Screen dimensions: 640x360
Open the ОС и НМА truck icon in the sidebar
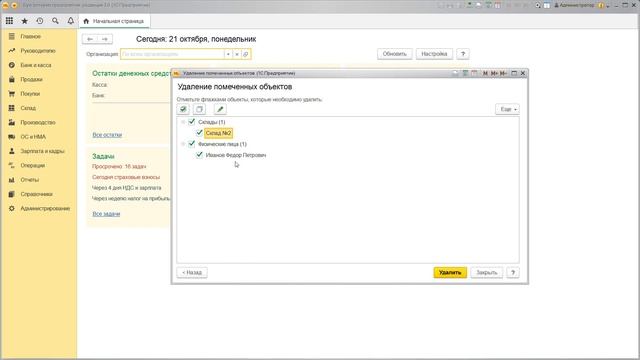coord(11,137)
